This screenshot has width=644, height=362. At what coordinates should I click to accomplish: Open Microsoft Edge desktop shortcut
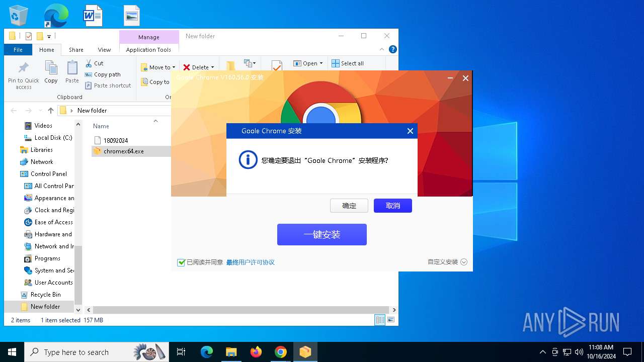(x=56, y=16)
